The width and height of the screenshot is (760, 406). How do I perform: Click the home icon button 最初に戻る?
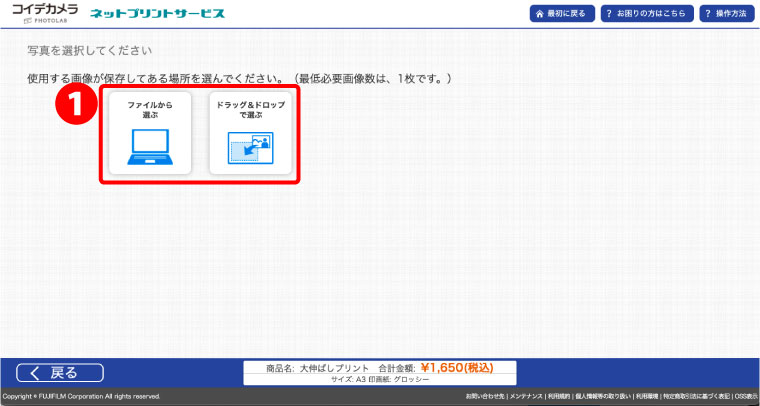564,14
